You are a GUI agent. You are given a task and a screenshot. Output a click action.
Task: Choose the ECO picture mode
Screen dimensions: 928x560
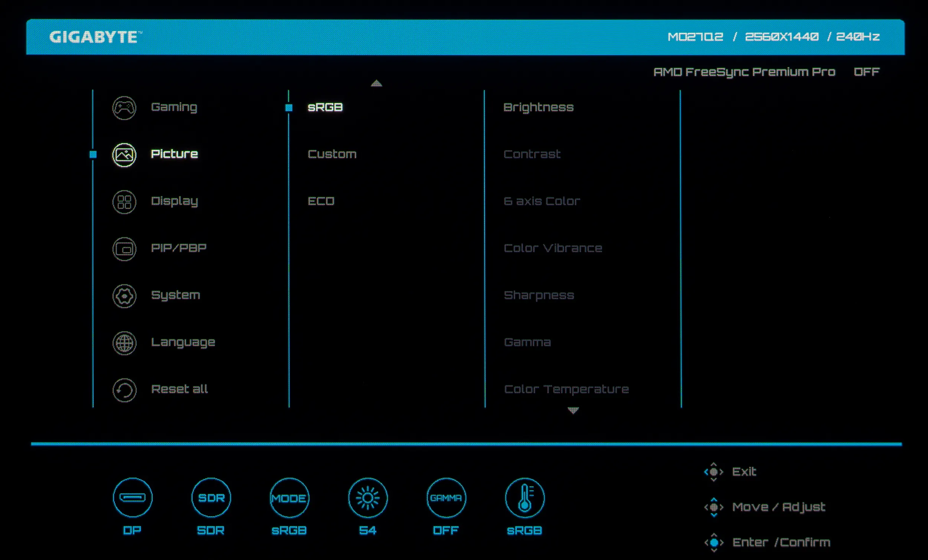(321, 201)
